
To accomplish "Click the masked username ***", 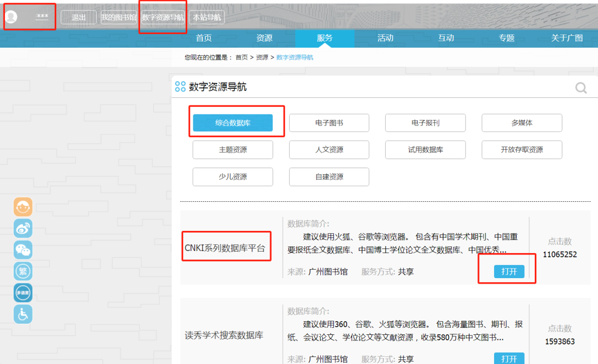I will tap(42, 17).
